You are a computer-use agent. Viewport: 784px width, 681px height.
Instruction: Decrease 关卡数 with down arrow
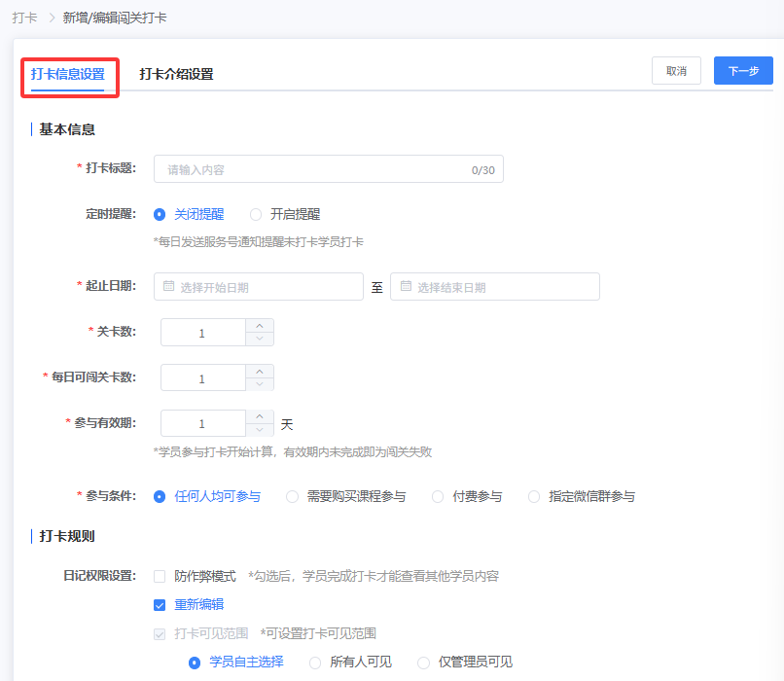pyautogui.click(x=260, y=340)
